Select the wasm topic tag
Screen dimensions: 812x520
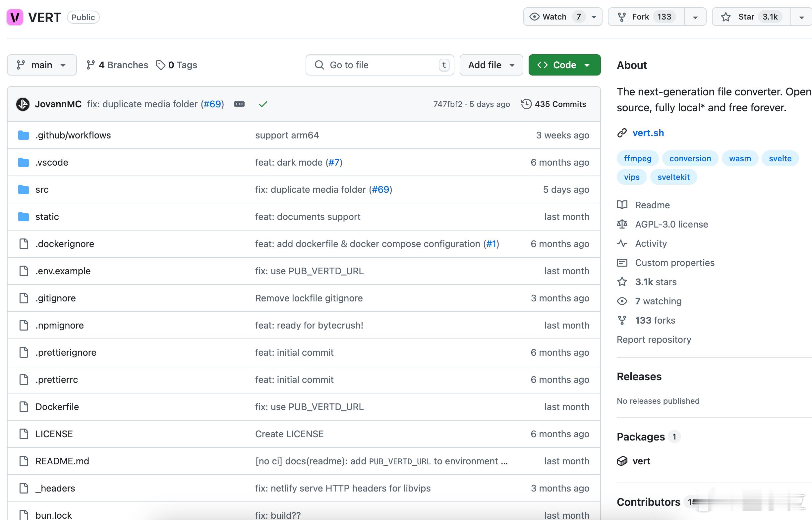pos(740,158)
